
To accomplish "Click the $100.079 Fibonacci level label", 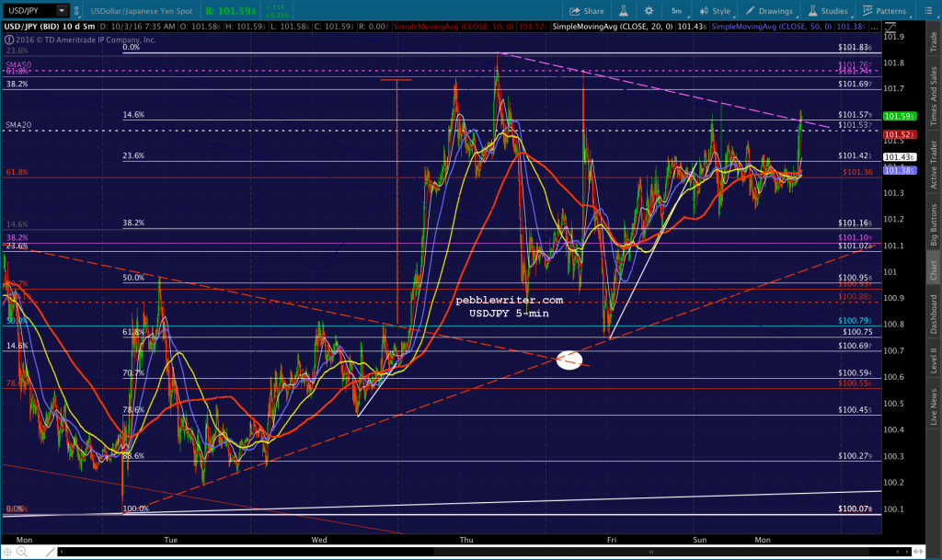I will click(855, 509).
